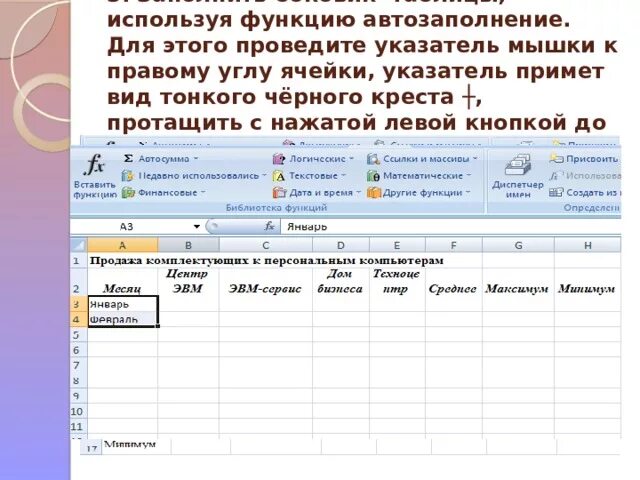
Task: Select row 5 header
Action: [x=79, y=335]
